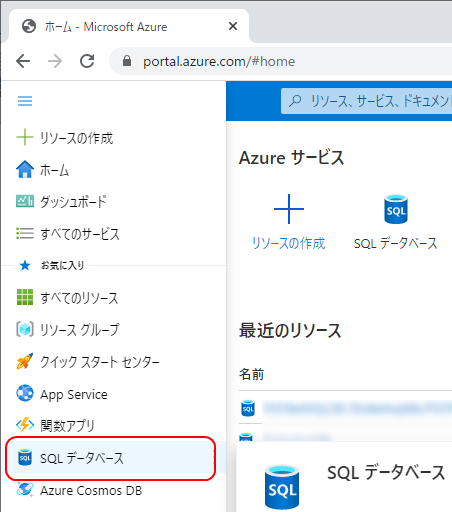Click the padlock site info icon
452x512 pixels.
127,61
